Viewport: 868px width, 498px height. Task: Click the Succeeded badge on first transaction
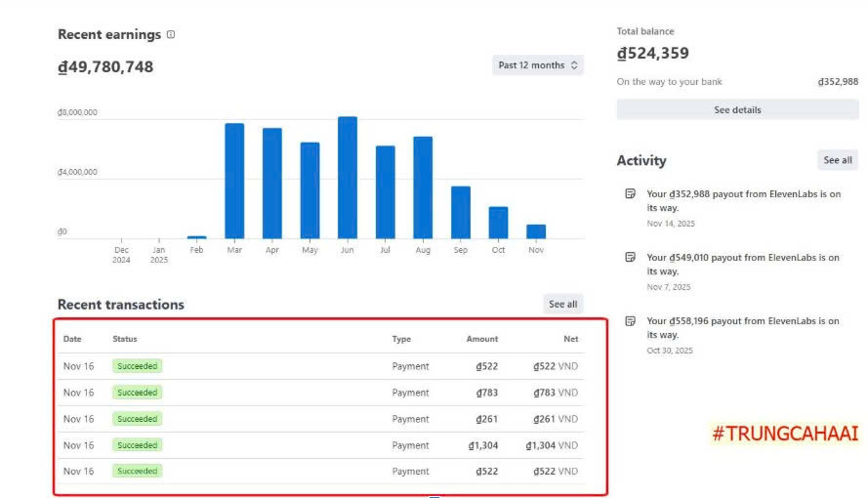click(137, 366)
